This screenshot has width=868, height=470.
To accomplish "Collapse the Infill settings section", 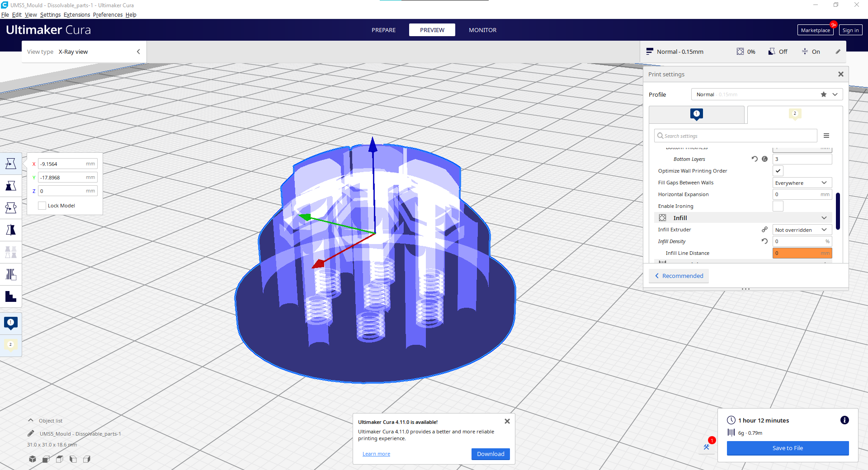I will [x=743, y=218].
